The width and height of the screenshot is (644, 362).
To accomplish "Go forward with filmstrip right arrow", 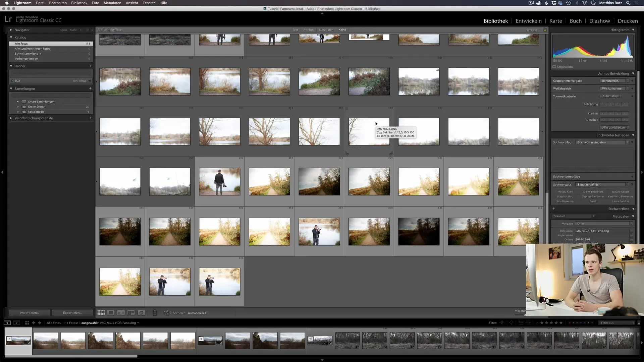I will pyautogui.click(x=40, y=323).
